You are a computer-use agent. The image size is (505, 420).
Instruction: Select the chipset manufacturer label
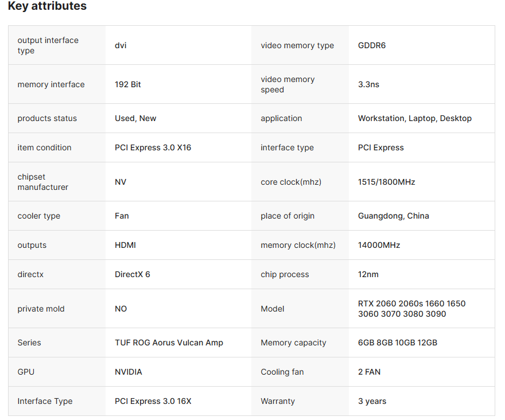[43, 182]
